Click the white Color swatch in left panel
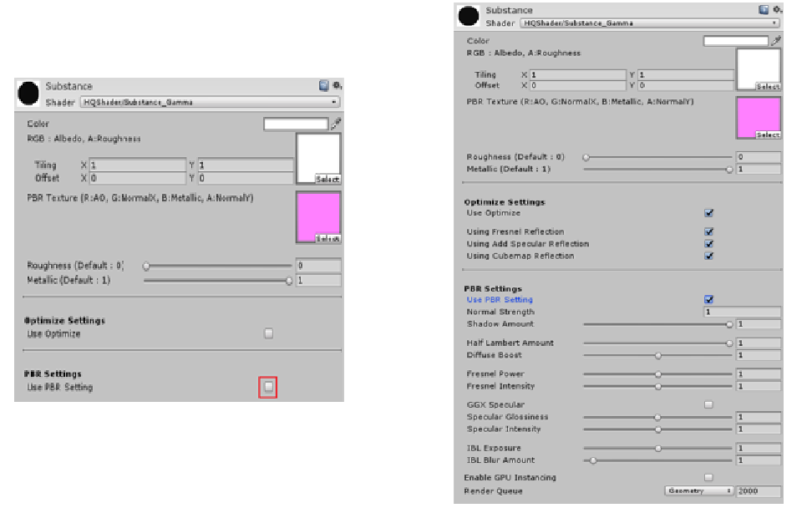 [x=296, y=124]
